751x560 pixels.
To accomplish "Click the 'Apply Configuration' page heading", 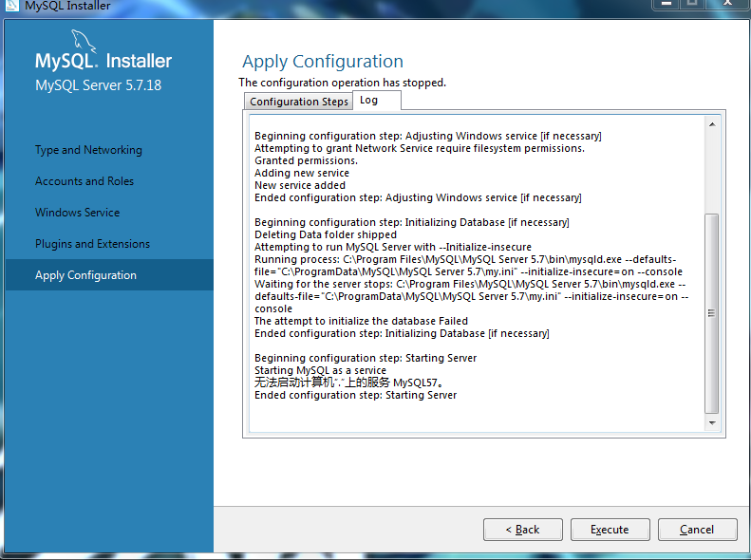I will [x=323, y=62].
